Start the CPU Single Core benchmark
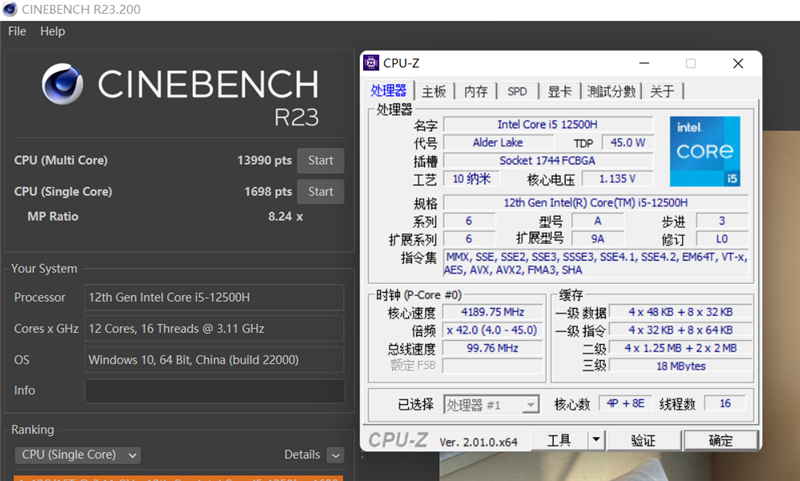This screenshot has height=481, width=800. 320,191
